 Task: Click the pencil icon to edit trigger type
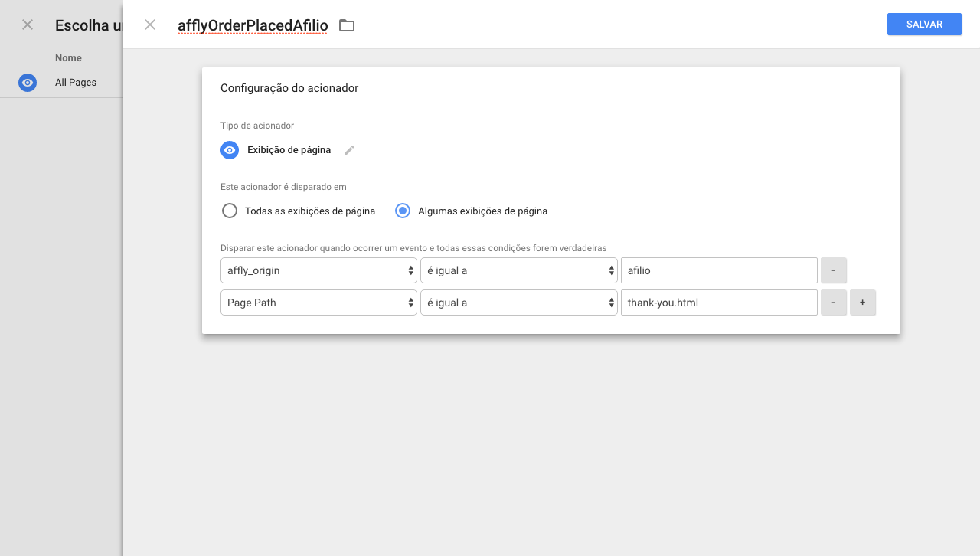click(350, 150)
